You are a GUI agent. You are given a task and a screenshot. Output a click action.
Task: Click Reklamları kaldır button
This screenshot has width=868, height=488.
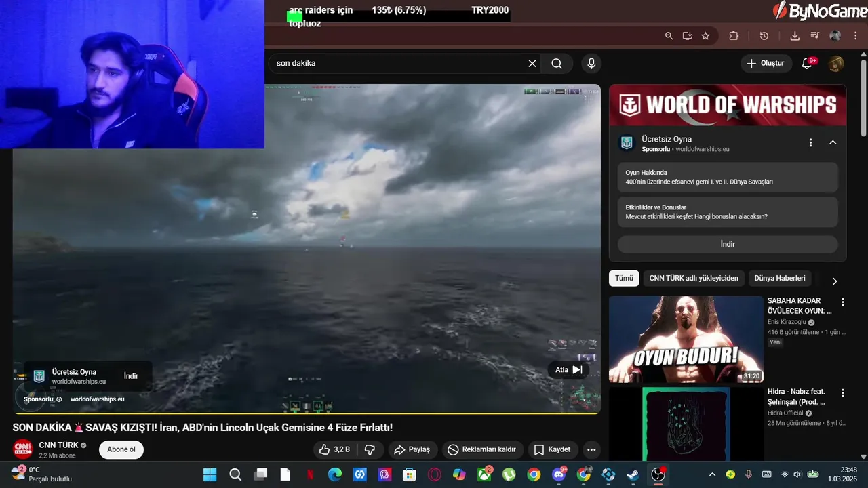[x=483, y=449]
